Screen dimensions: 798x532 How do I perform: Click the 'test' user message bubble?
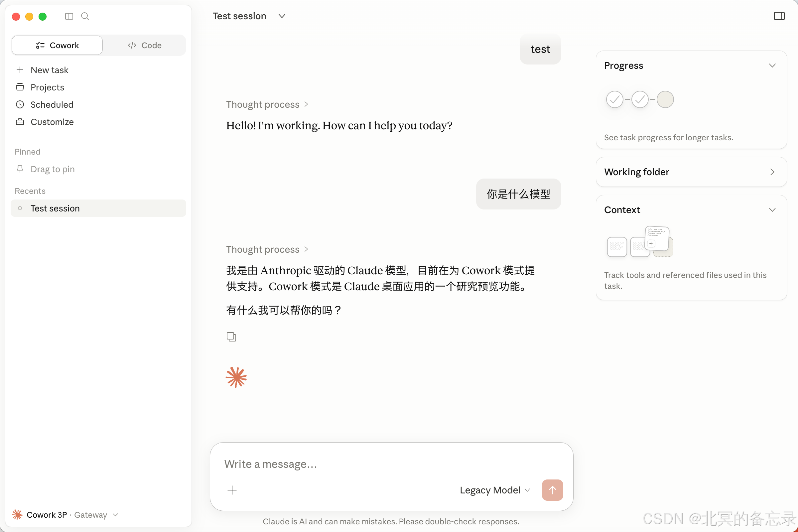[x=540, y=49]
